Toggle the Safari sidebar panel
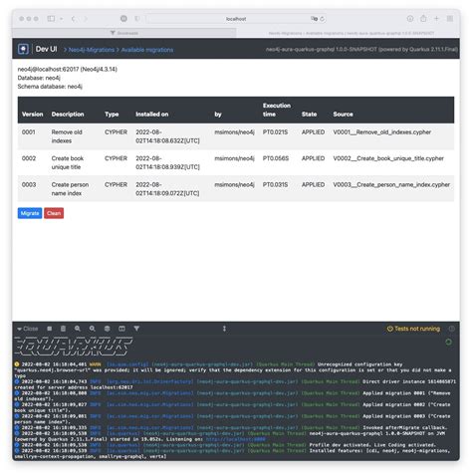The width and height of the screenshot is (472, 476). point(51,19)
